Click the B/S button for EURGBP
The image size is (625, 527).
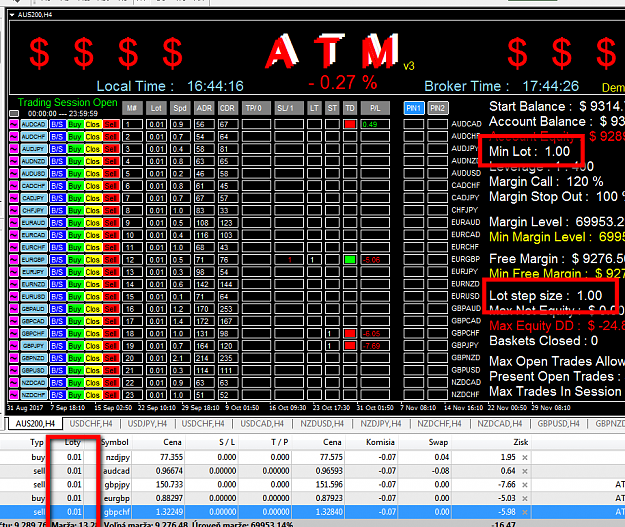tap(57, 260)
